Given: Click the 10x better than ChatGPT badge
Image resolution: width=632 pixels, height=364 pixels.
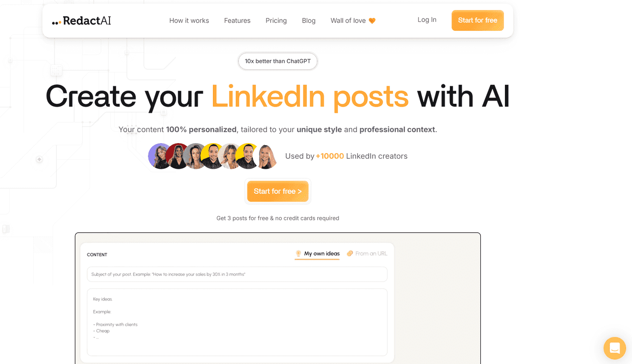Looking at the screenshot, I should [277, 61].
